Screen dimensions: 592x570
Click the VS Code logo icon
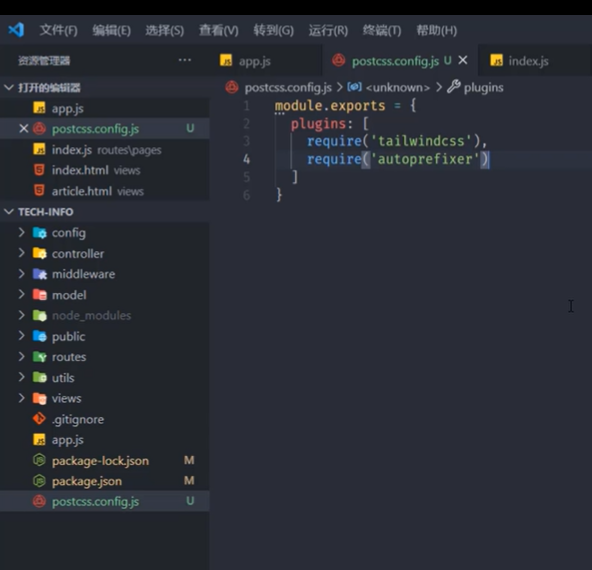[x=16, y=30]
